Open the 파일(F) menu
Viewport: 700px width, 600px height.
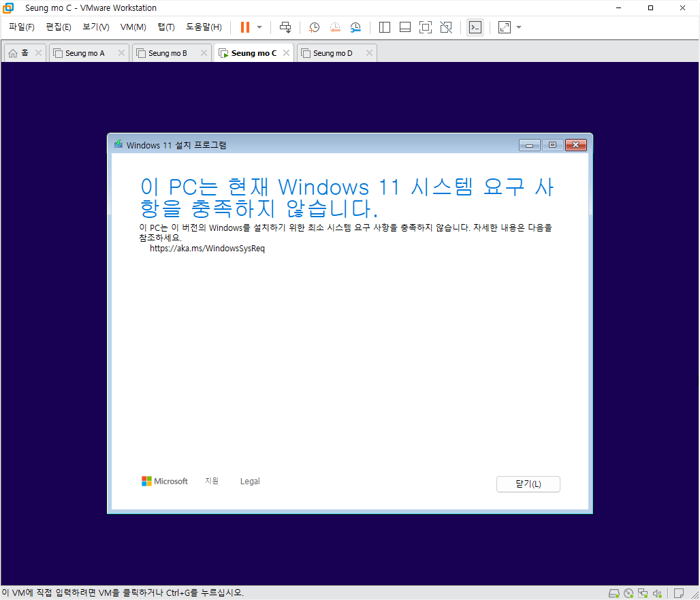(21, 27)
